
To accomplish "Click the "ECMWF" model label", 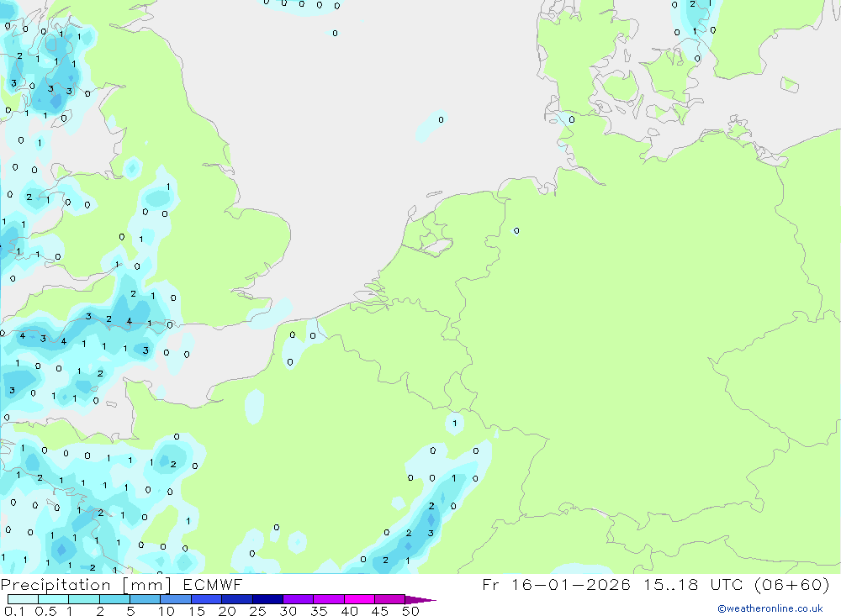I will 213,584.
